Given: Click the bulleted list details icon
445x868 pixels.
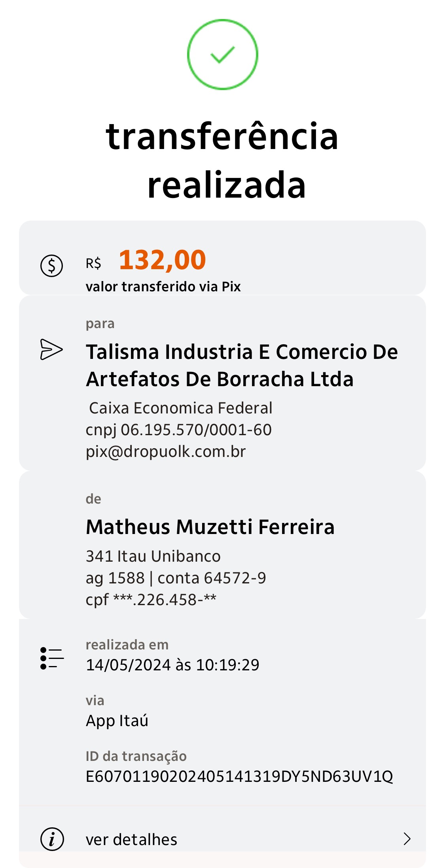Looking at the screenshot, I should (52, 658).
